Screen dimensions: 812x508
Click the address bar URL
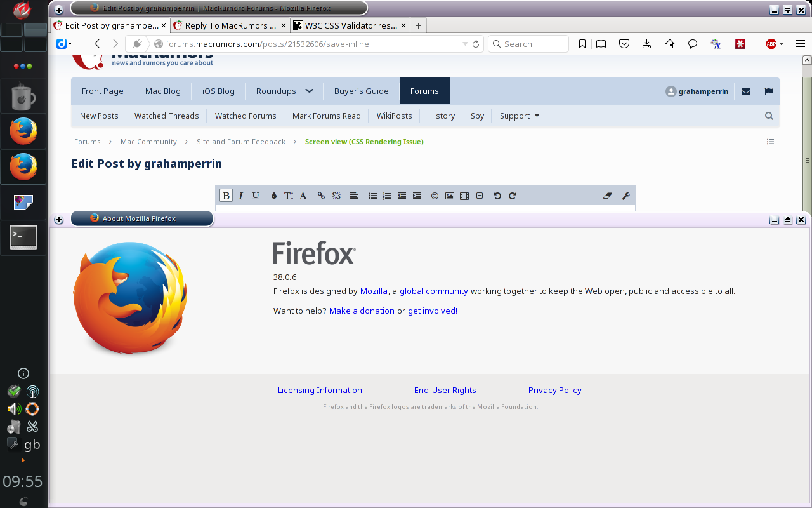click(x=267, y=44)
